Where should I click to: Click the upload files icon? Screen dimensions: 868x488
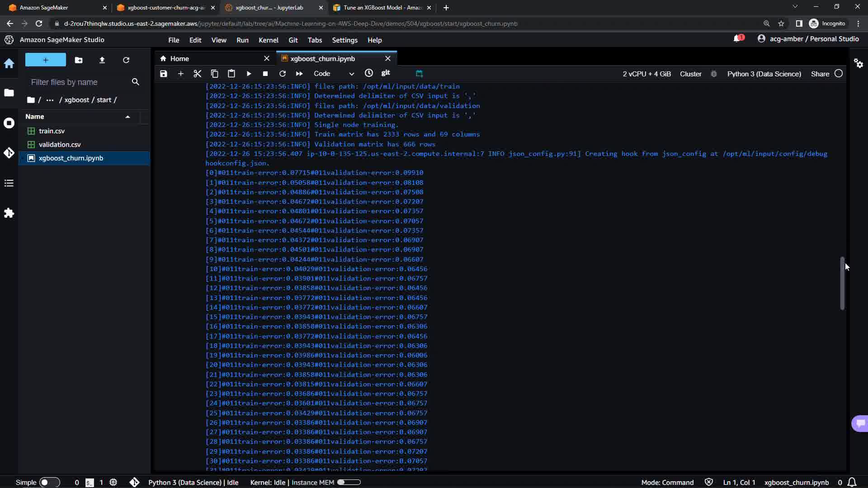(x=102, y=60)
